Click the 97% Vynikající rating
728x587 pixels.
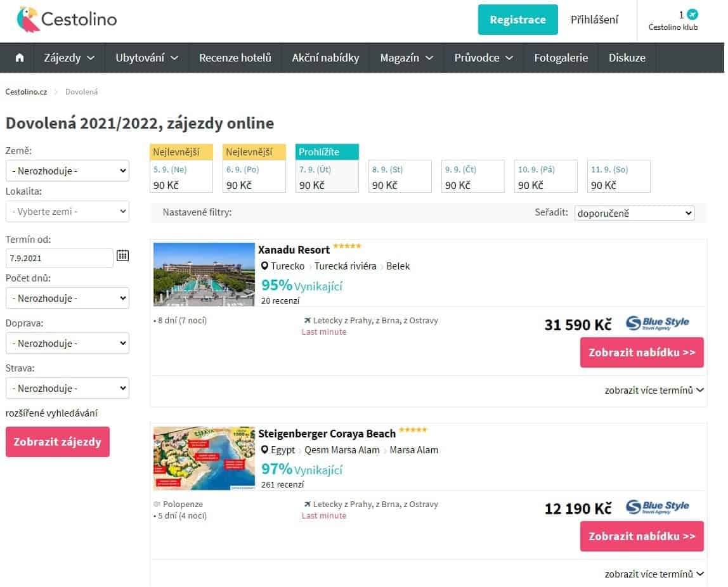302,469
